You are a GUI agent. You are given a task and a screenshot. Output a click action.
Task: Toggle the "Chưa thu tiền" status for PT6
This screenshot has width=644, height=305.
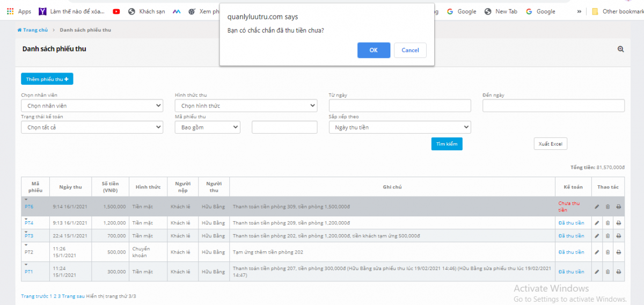coord(569,207)
